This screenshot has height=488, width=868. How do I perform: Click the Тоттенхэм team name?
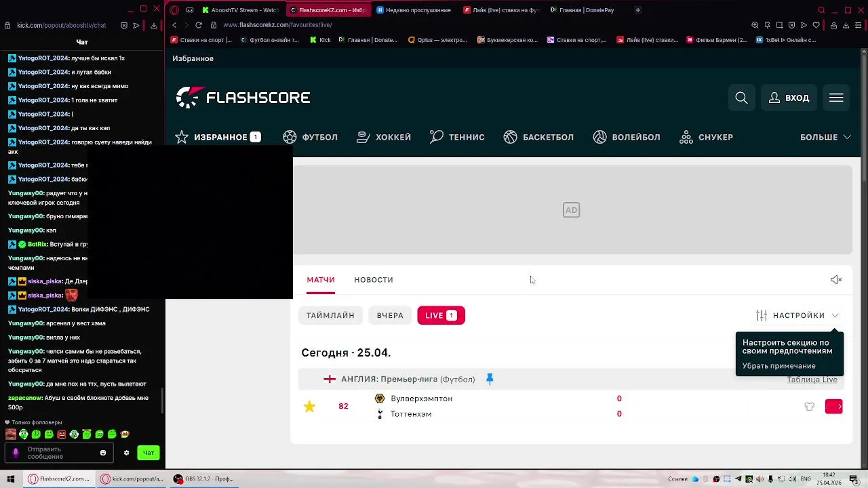click(411, 414)
